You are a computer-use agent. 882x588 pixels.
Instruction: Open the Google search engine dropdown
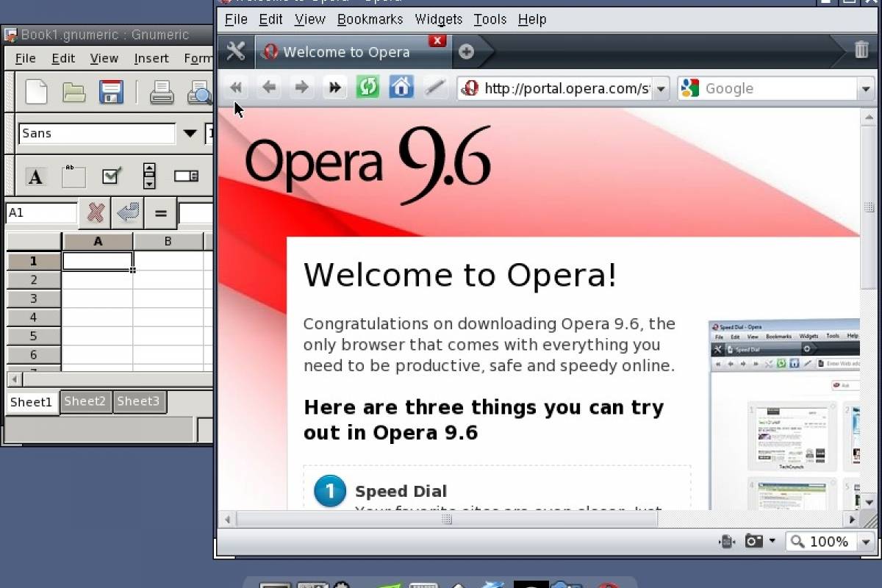click(x=866, y=87)
